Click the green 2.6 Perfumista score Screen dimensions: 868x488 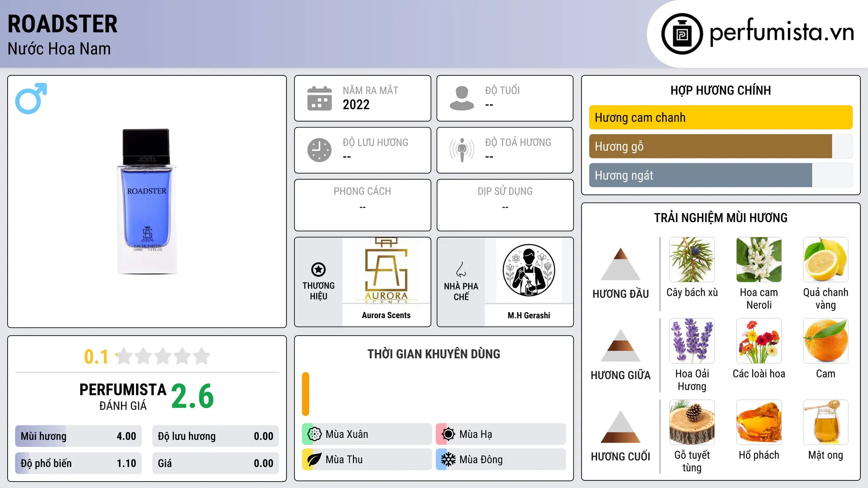[x=192, y=396]
